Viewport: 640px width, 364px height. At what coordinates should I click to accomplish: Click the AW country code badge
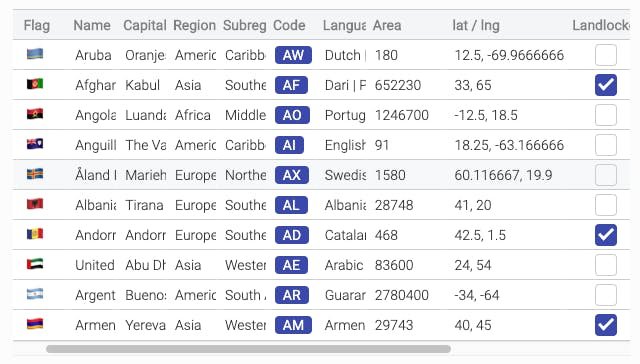coord(293,55)
